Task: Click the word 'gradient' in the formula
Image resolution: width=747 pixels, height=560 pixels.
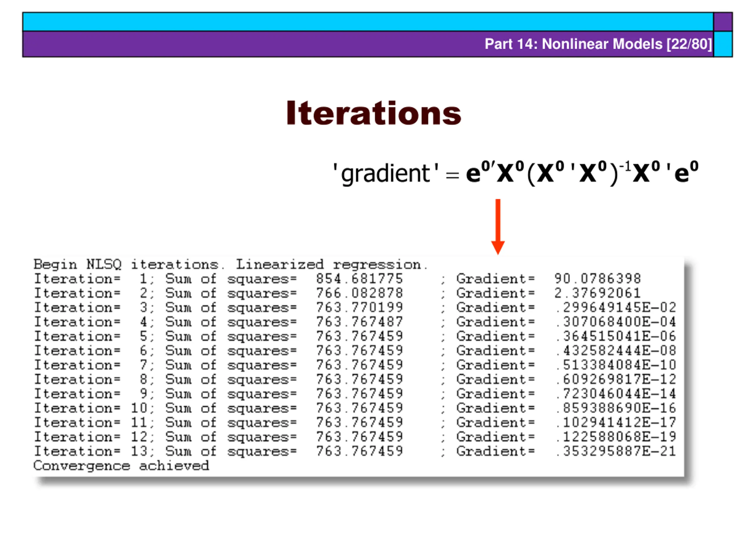Action: coord(385,174)
